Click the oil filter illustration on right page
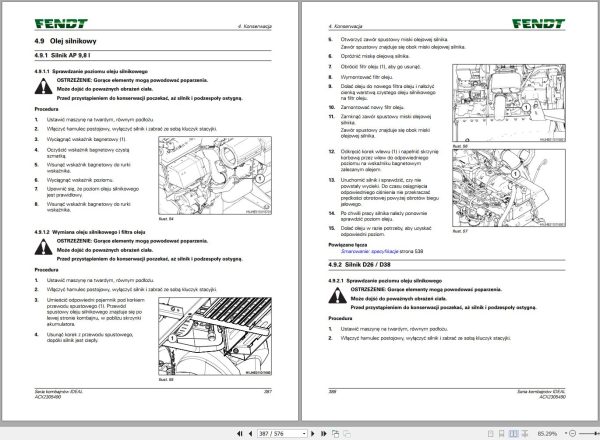Screen dimensions: 600x440 point(509,103)
